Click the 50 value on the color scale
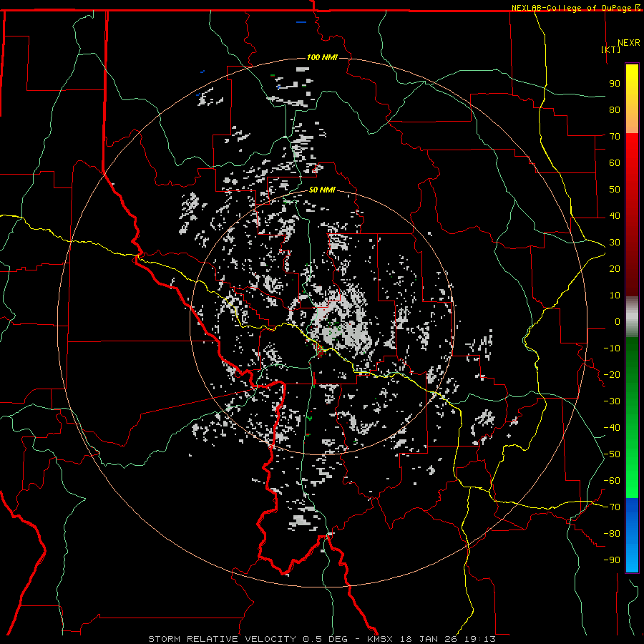This screenshot has height=644, width=644. [615, 190]
